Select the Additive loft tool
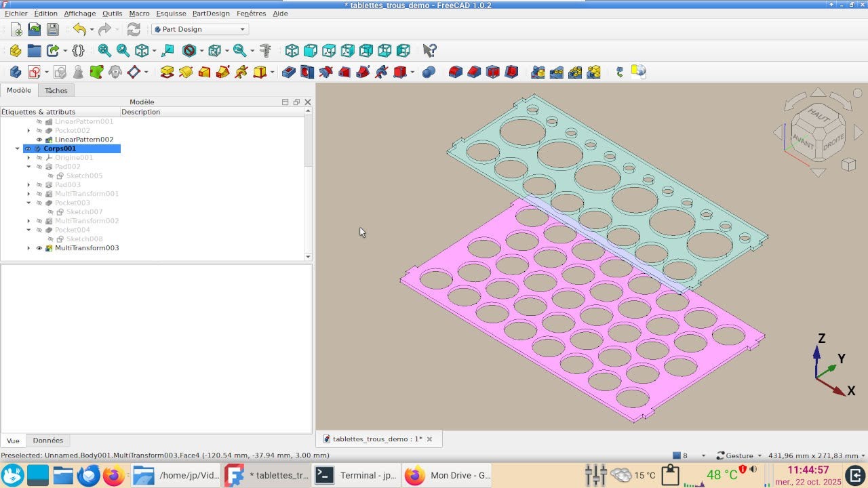The width and height of the screenshot is (868, 488). [x=204, y=72]
